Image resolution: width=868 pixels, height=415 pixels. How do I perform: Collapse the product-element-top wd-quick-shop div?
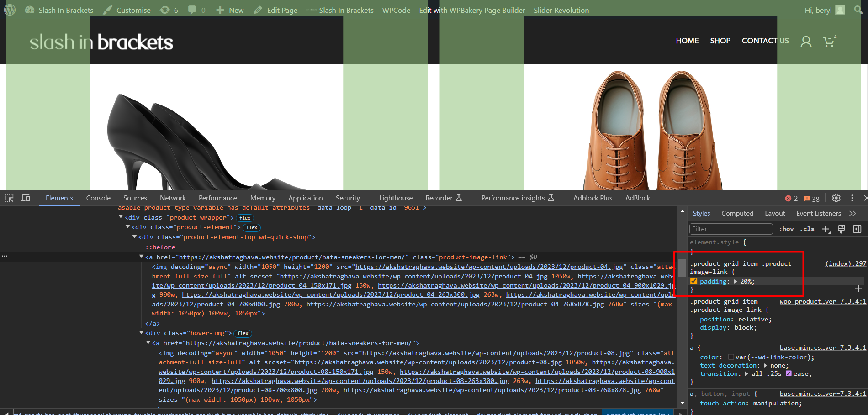(x=134, y=237)
